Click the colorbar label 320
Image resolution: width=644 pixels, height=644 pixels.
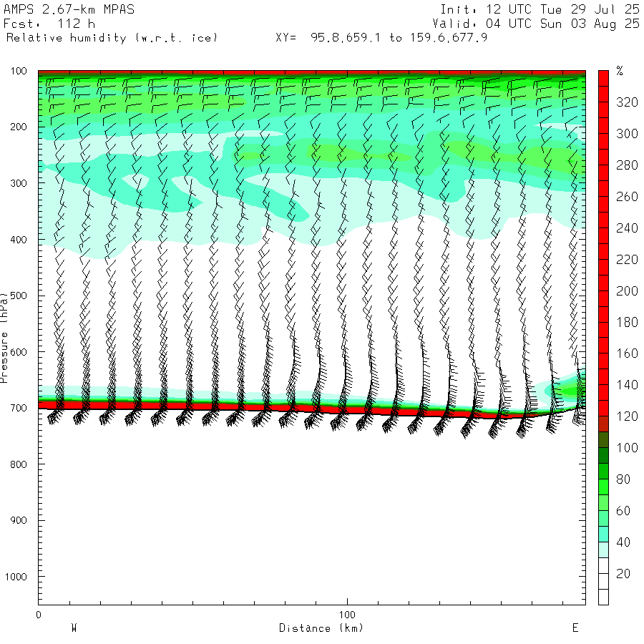pos(627,102)
